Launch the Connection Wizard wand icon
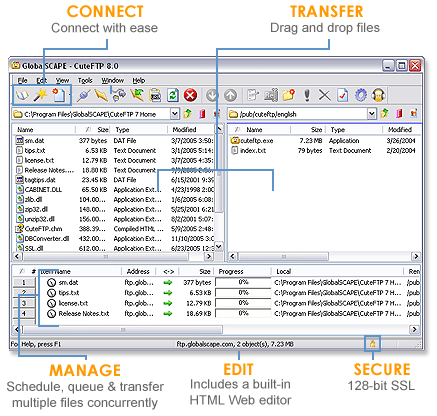This screenshot has height=416, width=437. 40,95
